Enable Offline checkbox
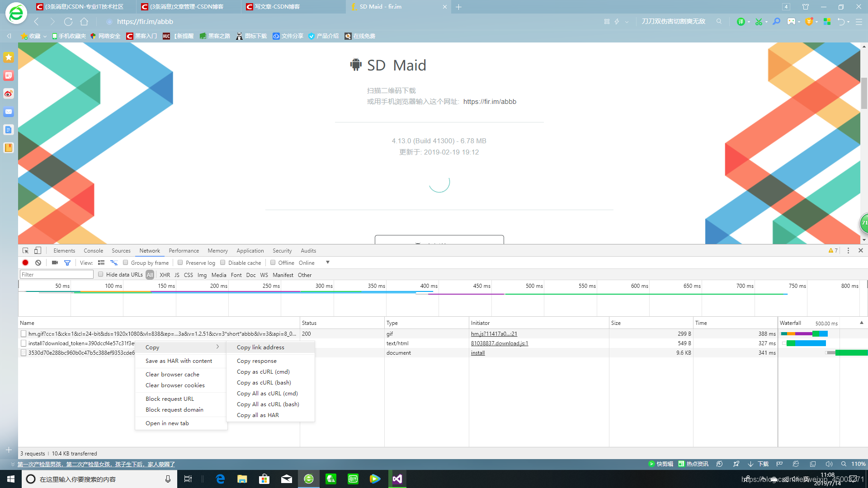The height and width of the screenshot is (488, 868). click(273, 263)
